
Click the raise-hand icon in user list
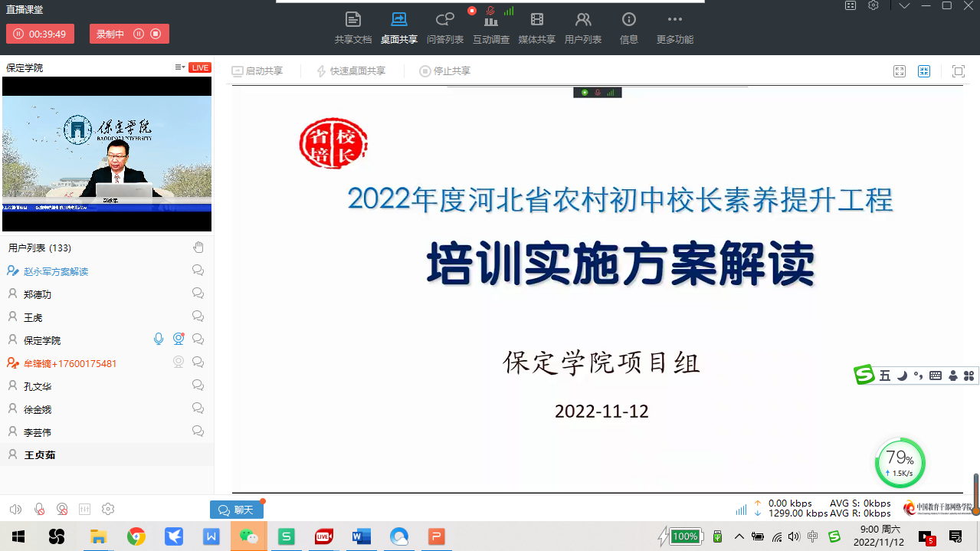198,247
